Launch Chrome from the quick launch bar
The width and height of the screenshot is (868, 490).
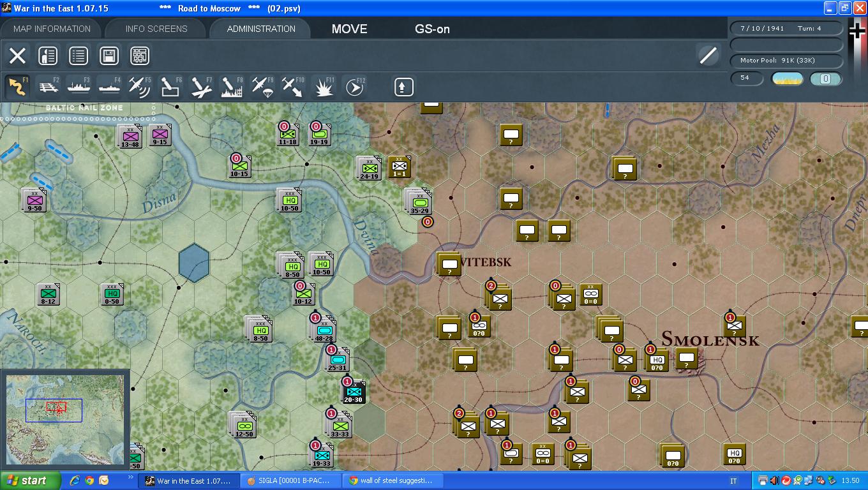tap(89, 480)
